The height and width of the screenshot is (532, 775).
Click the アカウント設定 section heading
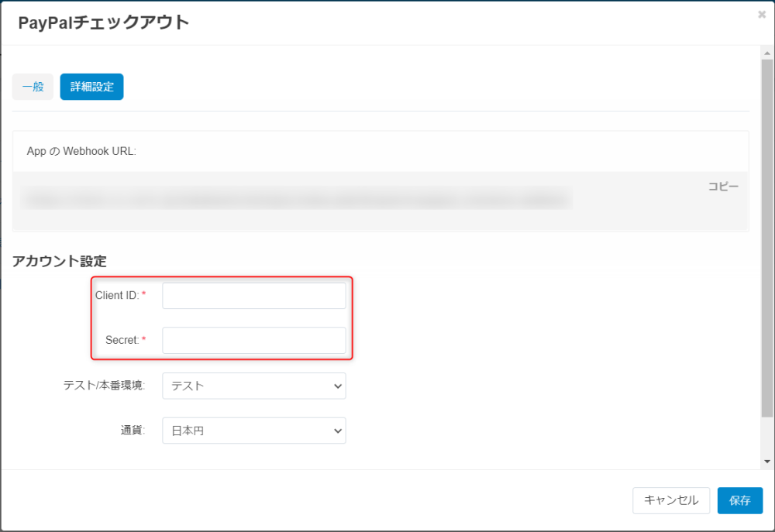click(60, 261)
